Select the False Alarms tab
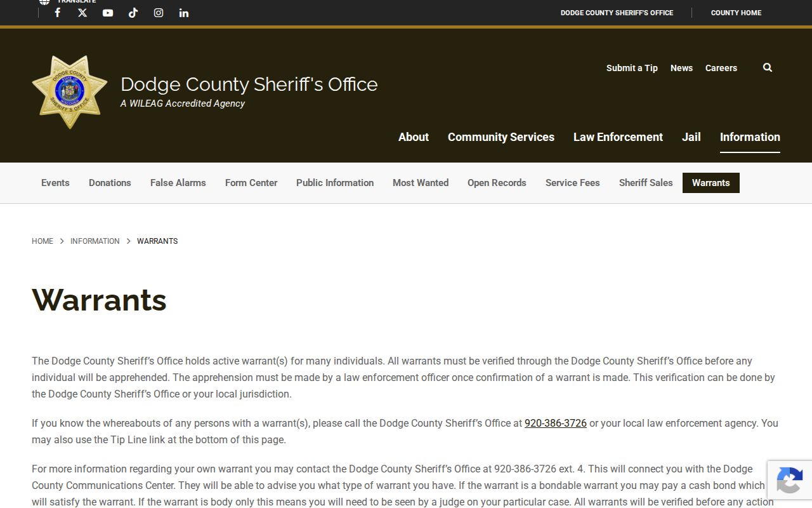Image resolution: width=812 pixels, height=508 pixels. coord(178,183)
